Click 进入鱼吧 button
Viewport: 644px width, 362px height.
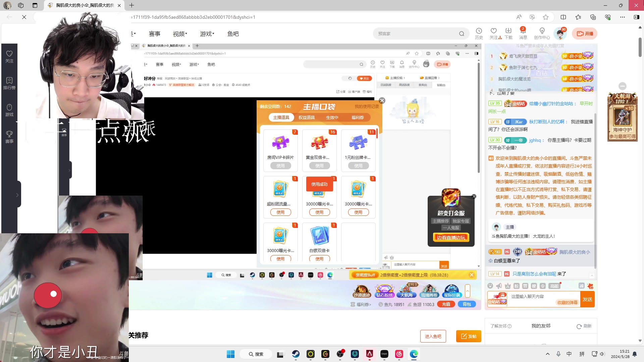(433, 336)
